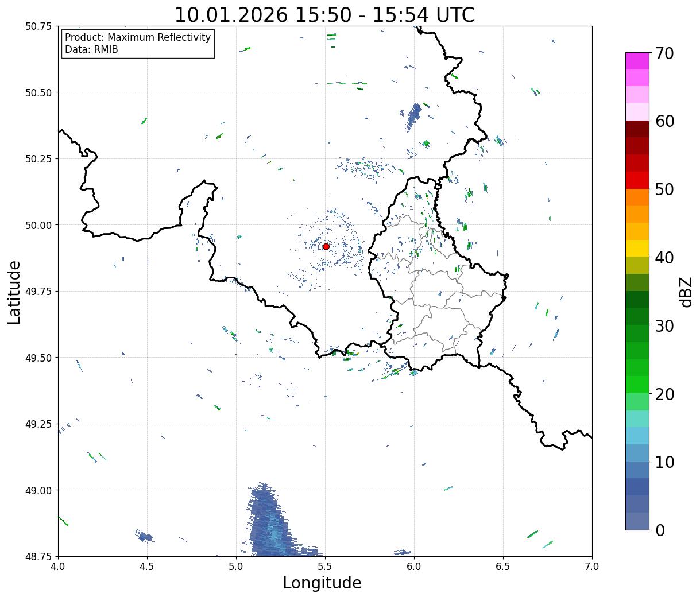Click the colorbar tick label 10
Viewport: 700px width, 597px height.
pos(664,462)
